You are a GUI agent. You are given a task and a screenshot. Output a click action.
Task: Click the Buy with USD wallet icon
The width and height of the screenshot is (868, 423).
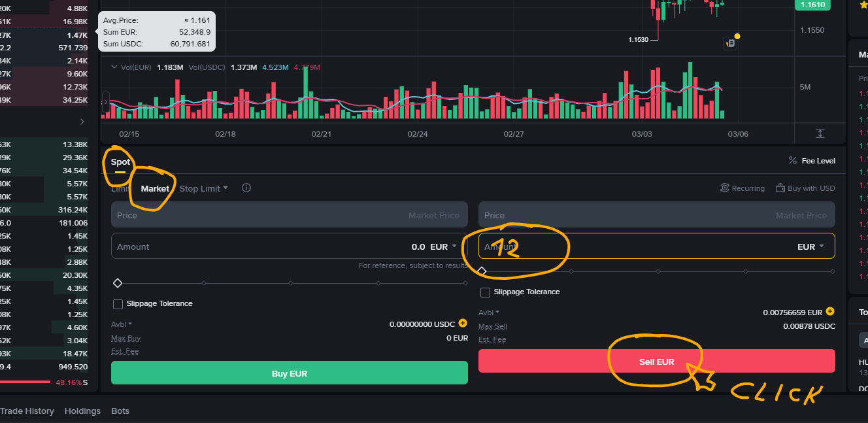[x=780, y=188]
